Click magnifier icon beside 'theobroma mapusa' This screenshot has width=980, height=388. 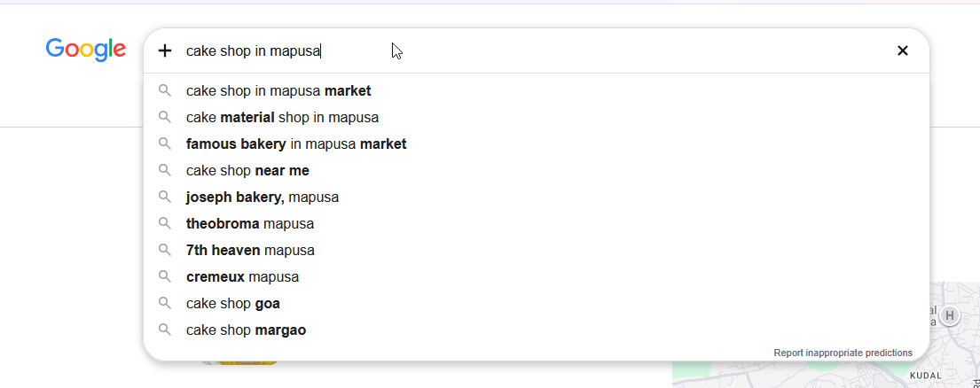(x=164, y=223)
